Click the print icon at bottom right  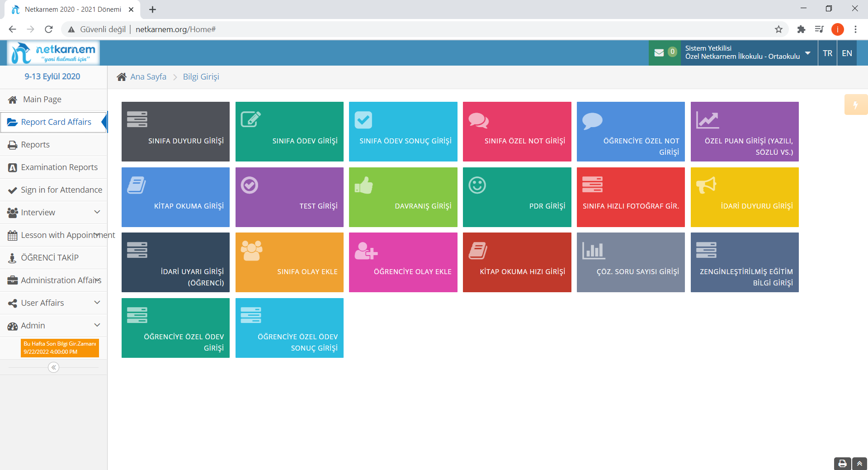click(x=842, y=463)
